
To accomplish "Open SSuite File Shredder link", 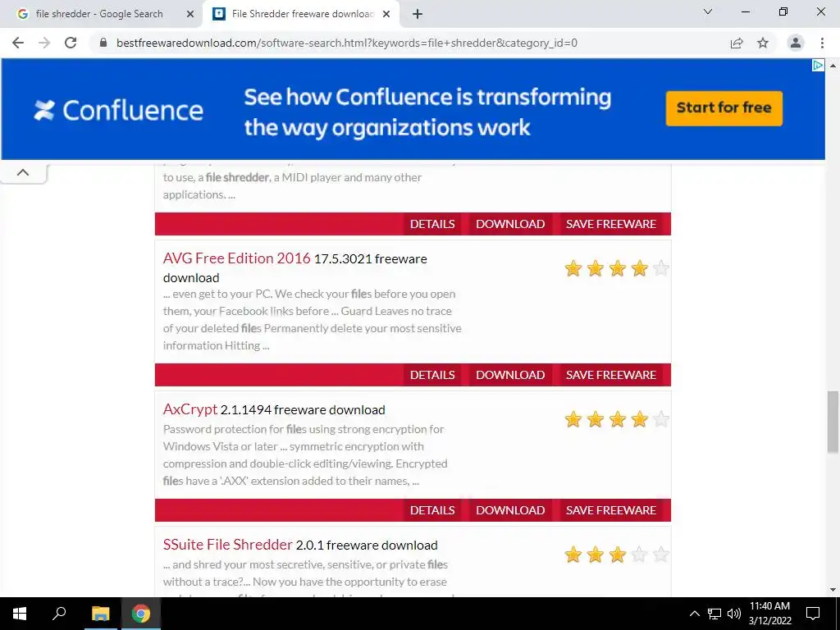I will click(x=228, y=545).
